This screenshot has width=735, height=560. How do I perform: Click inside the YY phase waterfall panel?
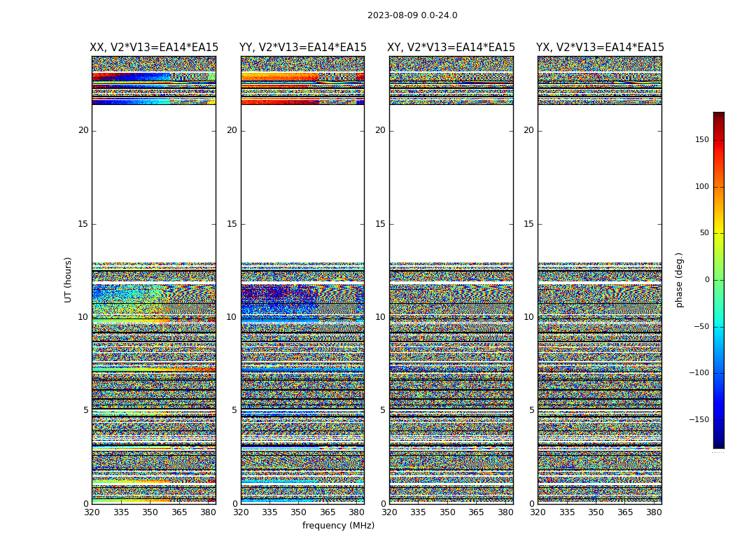303,280
